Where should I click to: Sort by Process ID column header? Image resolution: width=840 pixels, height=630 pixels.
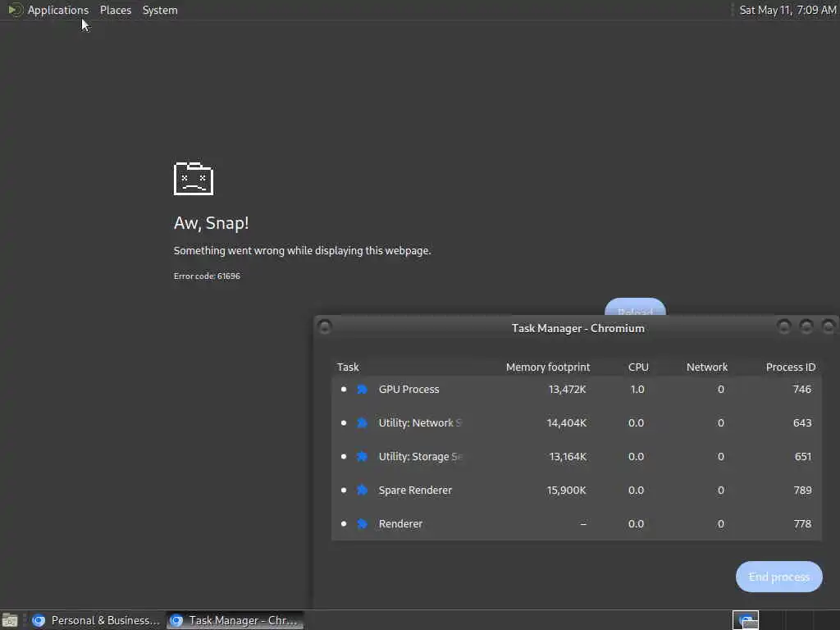tap(790, 367)
